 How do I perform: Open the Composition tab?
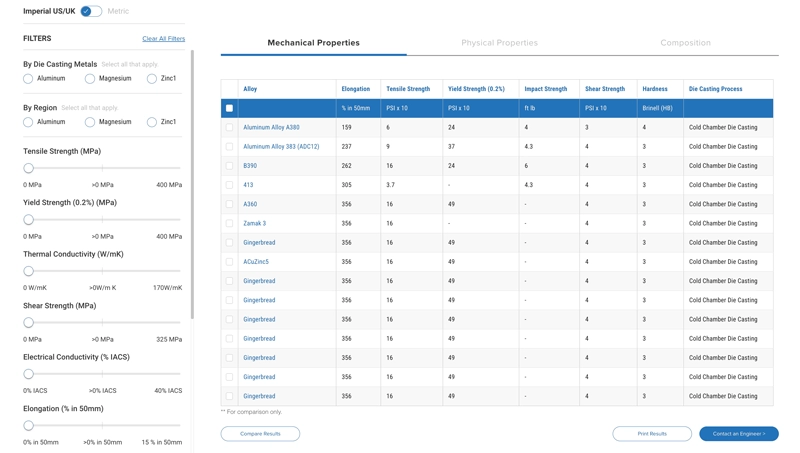tap(685, 43)
